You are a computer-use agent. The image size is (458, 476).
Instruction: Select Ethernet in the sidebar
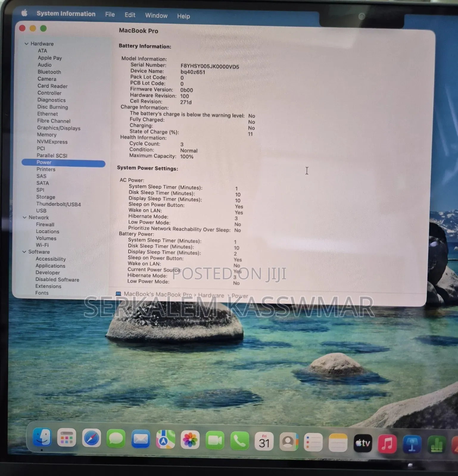coord(48,114)
